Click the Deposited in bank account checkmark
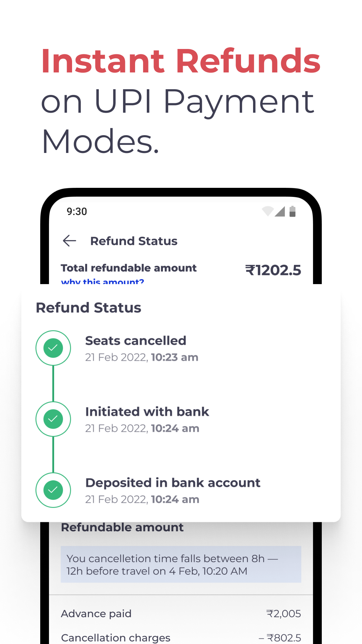The height and width of the screenshot is (644, 362). [x=53, y=490]
